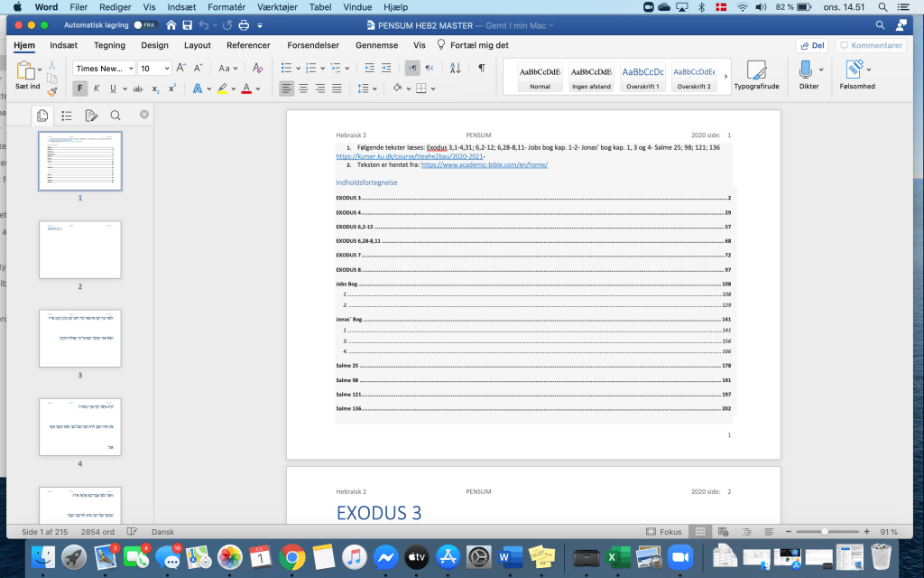Center-align text with the centering icon
The image size is (924, 578).
tap(303, 89)
